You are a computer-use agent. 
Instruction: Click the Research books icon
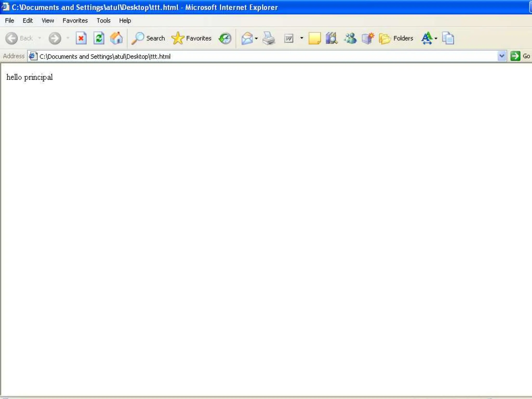pos(331,38)
